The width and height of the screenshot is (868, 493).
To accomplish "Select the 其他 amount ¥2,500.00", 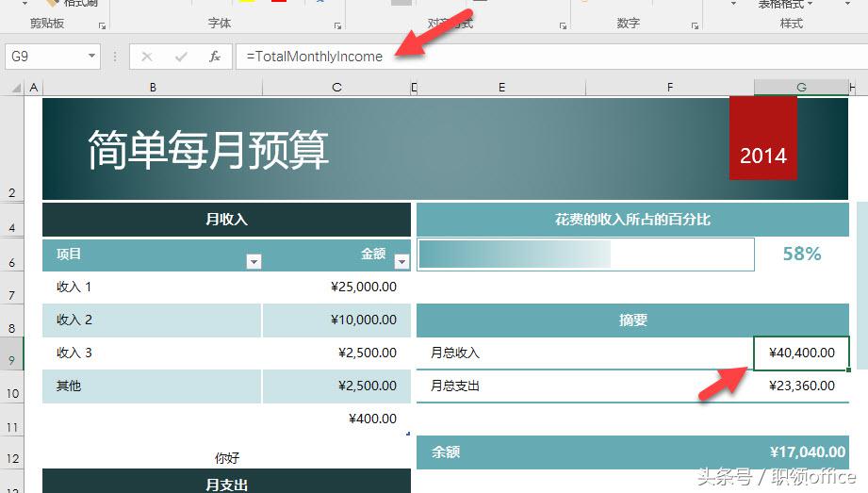I will (x=336, y=386).
